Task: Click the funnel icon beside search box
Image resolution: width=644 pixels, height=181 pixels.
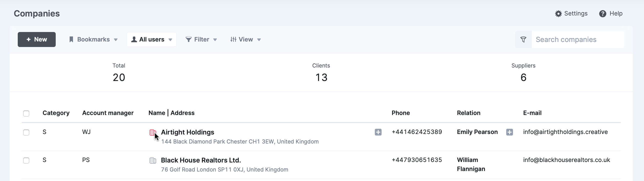Action: tap(523, 39)
